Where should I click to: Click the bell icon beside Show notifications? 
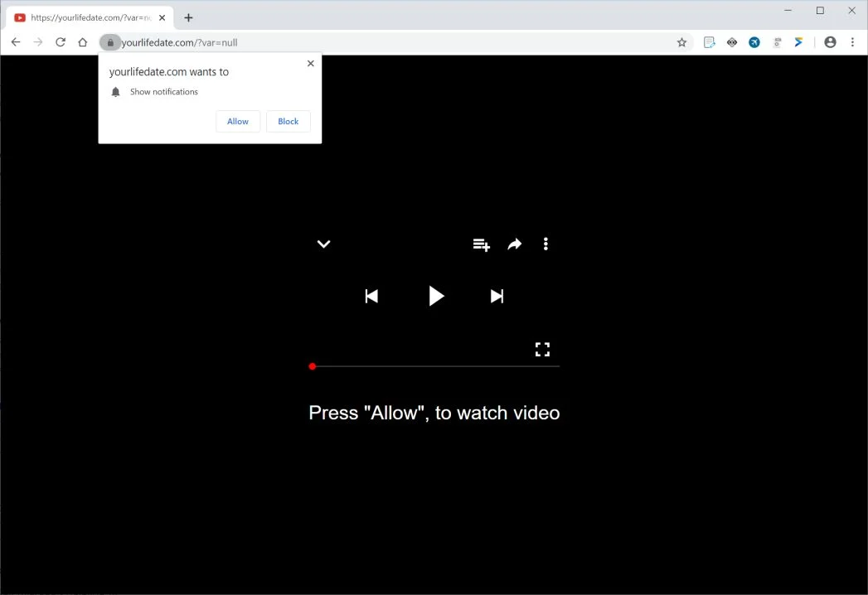[115, 92]
